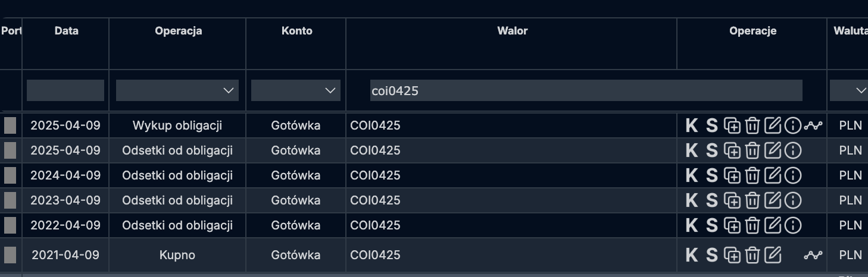Click the Walor filter field containing coi0425

coord(586,90)
